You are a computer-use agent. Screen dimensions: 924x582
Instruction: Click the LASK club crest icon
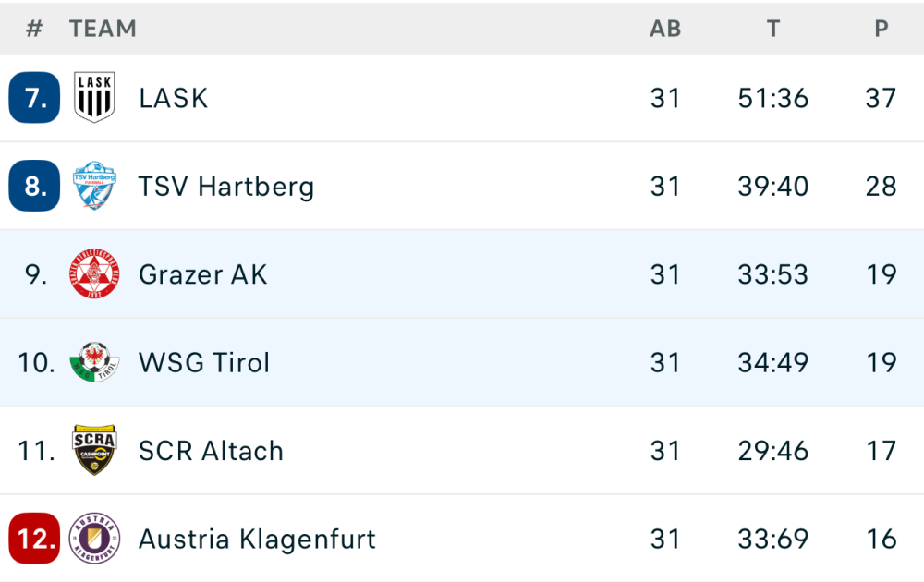click(x=94, y=97)
